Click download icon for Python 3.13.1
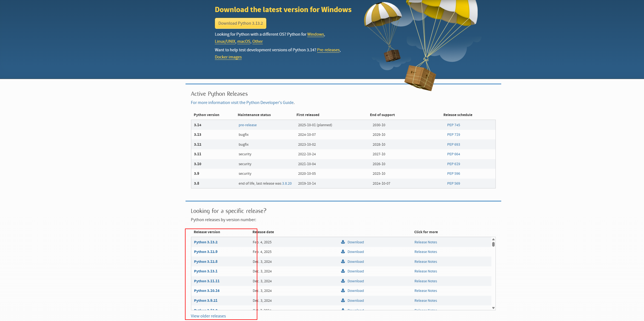This screenshot has height=321, width=644. [x=343, y=271]
